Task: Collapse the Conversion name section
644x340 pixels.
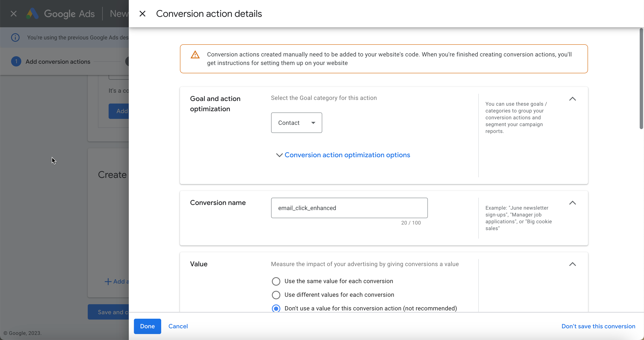Action: point(572,203)
